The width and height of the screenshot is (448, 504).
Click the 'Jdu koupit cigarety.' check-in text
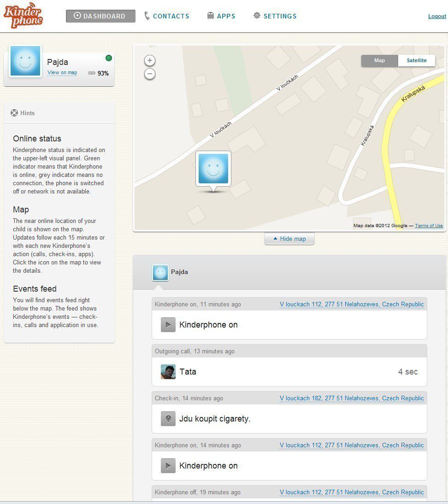point(215,419)
